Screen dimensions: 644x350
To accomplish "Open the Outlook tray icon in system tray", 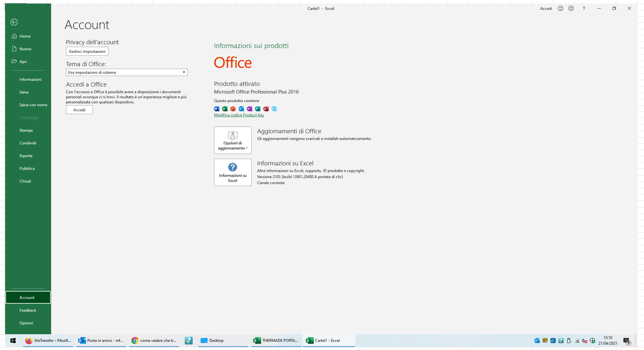I will click(537, 341).
